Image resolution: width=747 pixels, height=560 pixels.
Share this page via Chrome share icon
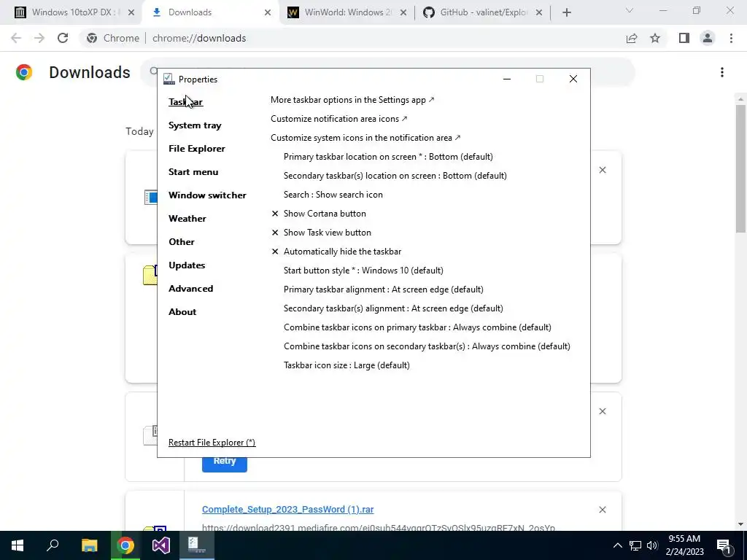[632, 38]
